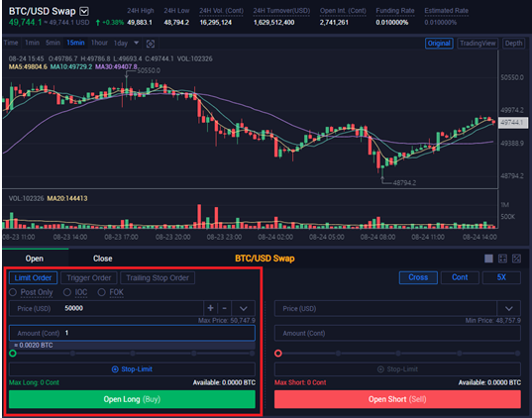Screen dimensions: 532x418
Task: Change the 5X leverage setting
Action: click(x=501, y=277)
